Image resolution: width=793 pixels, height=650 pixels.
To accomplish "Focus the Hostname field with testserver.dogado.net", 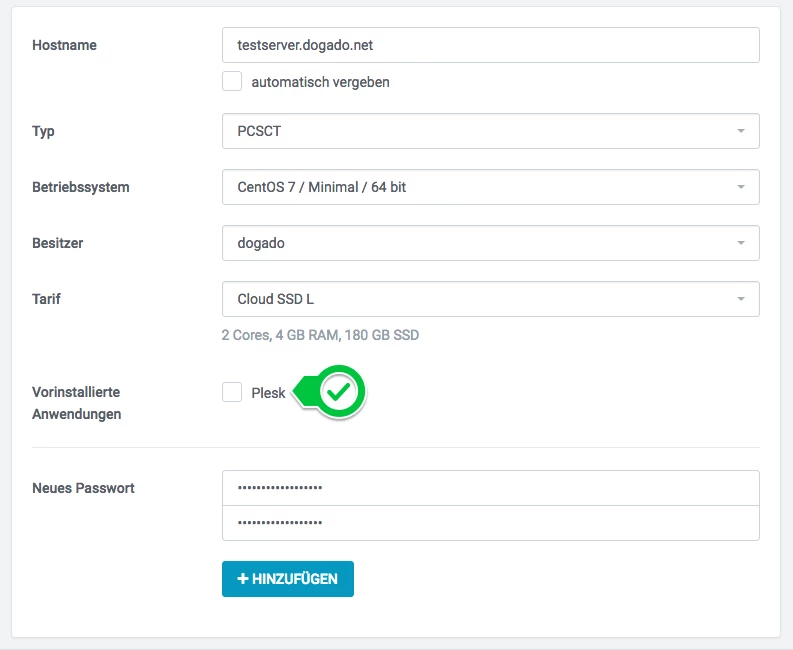I will point(490,45).
